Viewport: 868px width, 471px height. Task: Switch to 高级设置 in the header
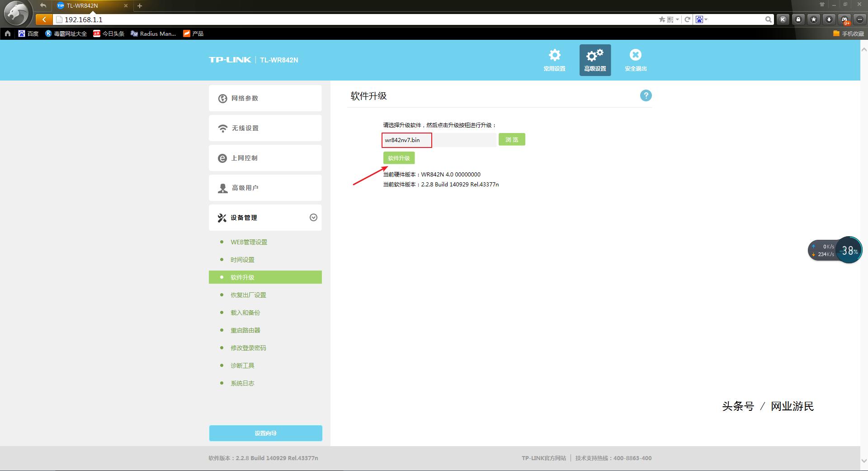point(595,60)
